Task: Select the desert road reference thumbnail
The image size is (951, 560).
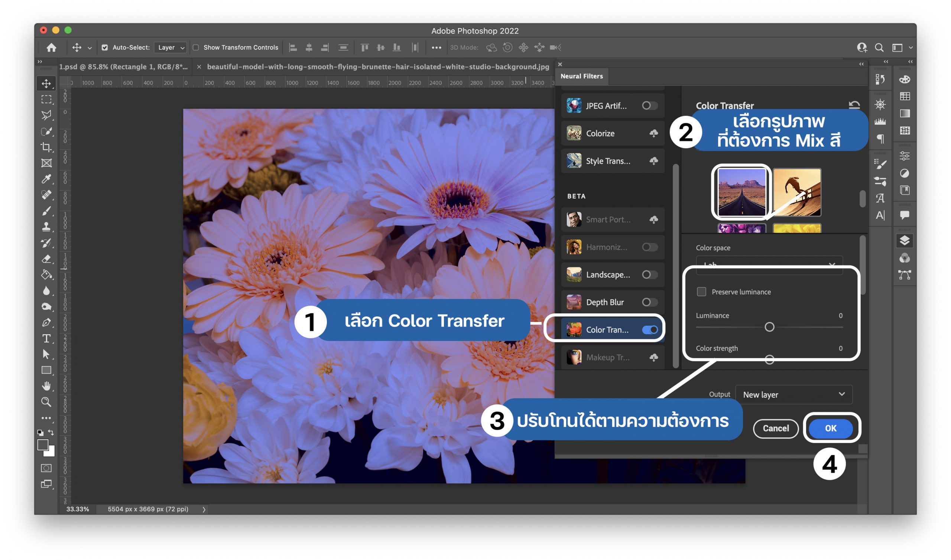Action: pos(741,192)
